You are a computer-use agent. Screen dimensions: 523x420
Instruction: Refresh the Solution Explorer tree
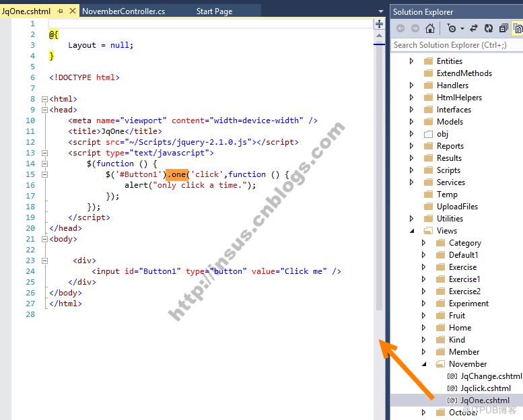[489, 28]
